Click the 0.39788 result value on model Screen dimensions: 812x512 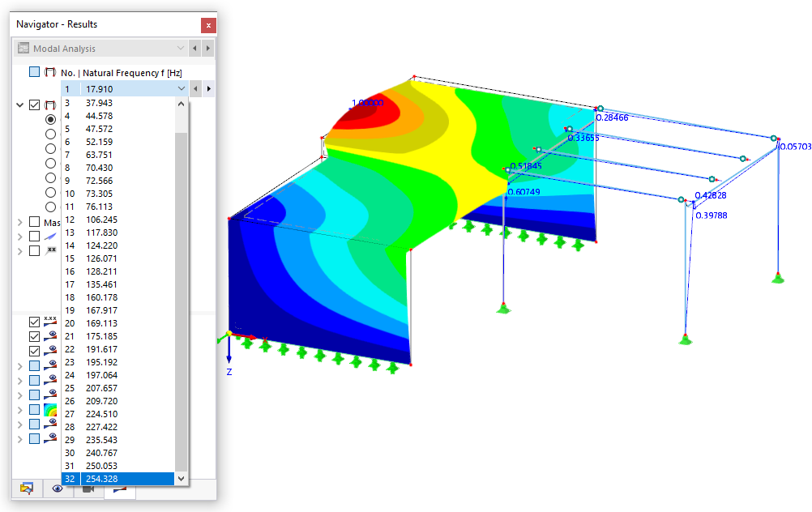point(711,215)
